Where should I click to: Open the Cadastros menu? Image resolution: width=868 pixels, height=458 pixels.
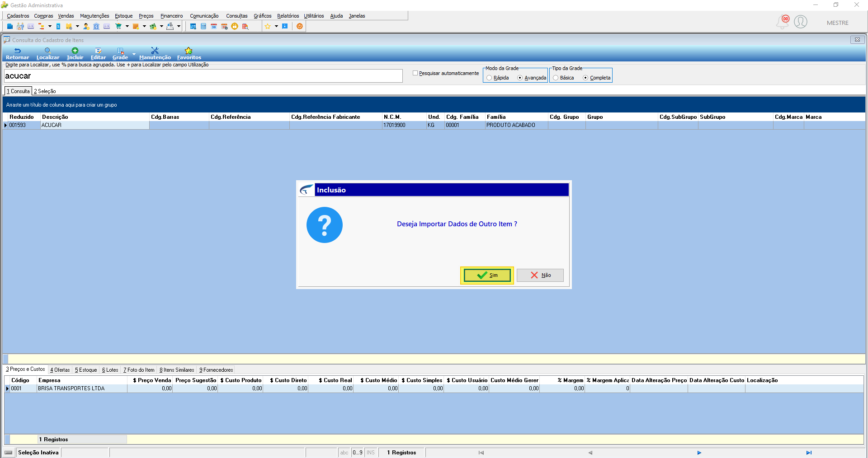tap(18, 16)
